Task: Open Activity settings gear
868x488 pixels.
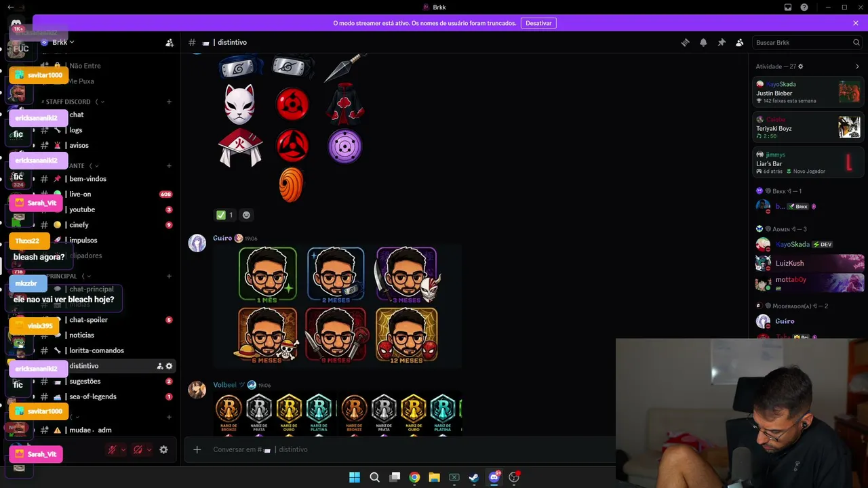Action: tap(801, 66)
